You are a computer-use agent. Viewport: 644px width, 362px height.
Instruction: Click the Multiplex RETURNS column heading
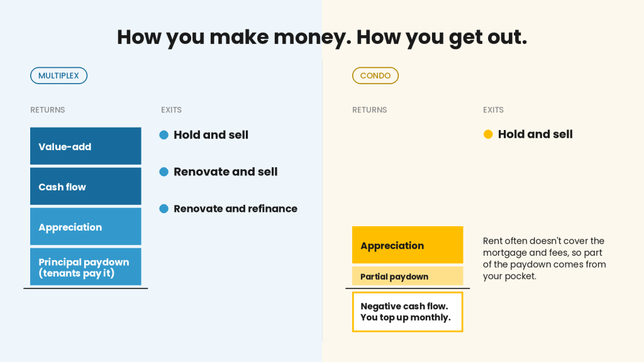(48, 110)
